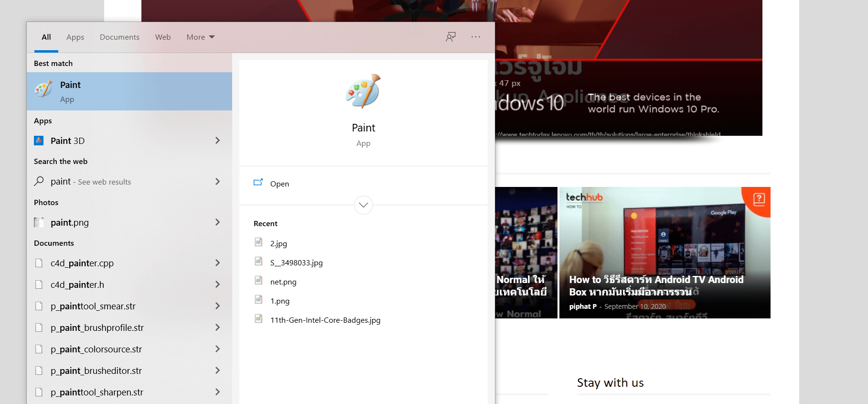Select the p_paint_brusheditor.str document result
868x404 pixels.
(x=129, y=371)
